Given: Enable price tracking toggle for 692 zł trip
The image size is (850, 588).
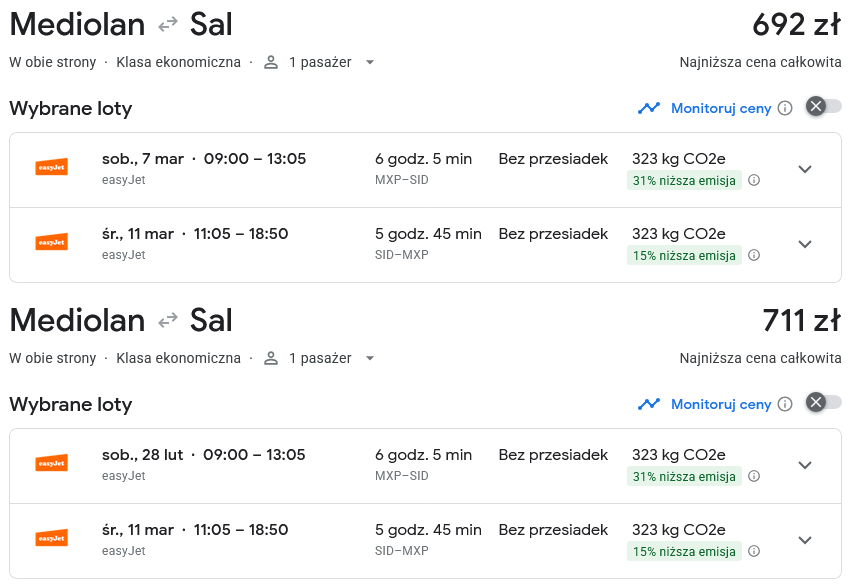Looking at the screenshot, I should click(x=823, y=106).
